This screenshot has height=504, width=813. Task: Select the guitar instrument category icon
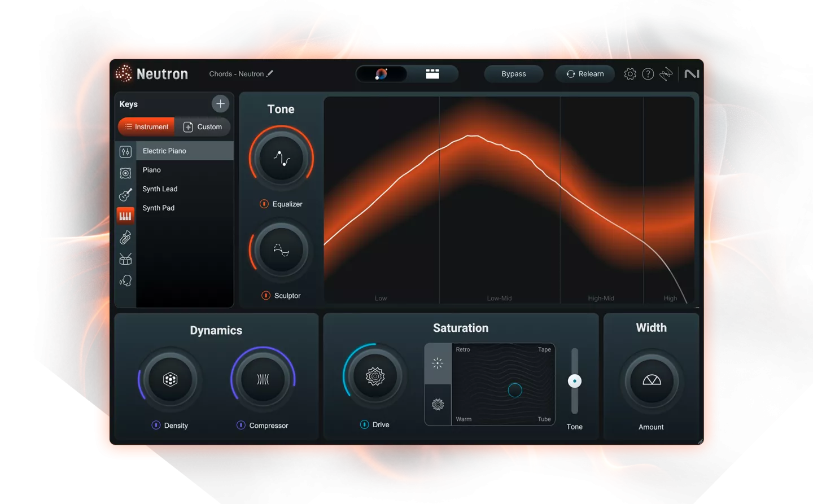(x=125, y=195)
